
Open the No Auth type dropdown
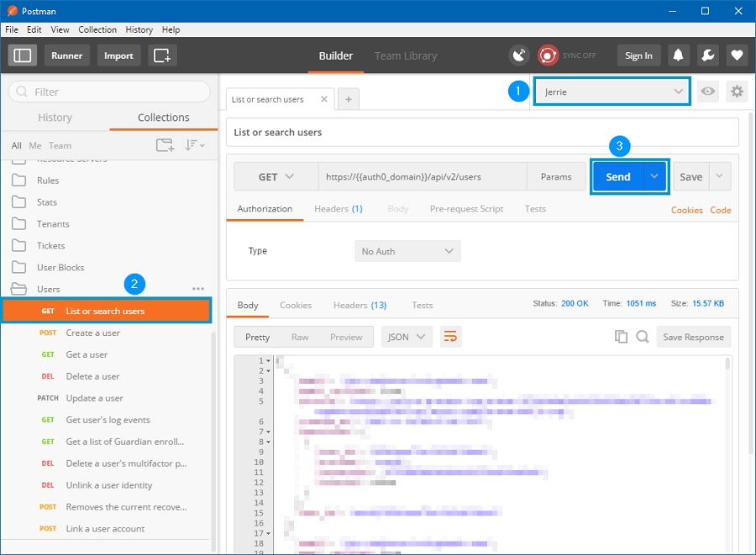point(407,251)
